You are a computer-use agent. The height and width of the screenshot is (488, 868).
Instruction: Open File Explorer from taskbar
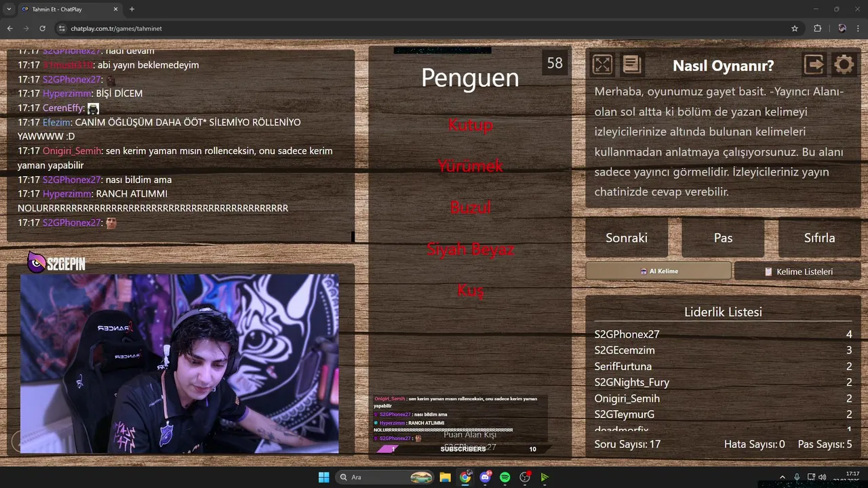coord(445,477)
